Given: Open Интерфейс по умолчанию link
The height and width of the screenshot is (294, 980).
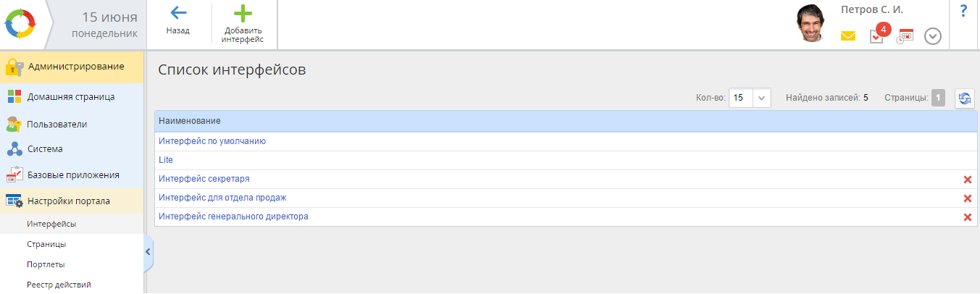Looking at the screenshot, I should point(212,141).
